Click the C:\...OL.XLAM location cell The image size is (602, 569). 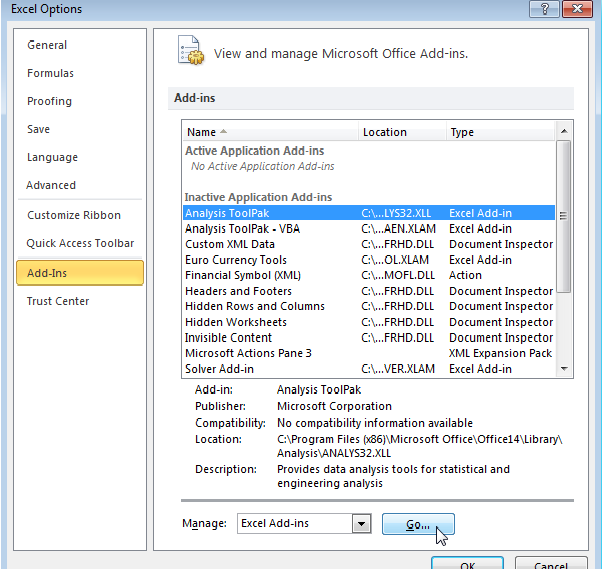(395, 260)
